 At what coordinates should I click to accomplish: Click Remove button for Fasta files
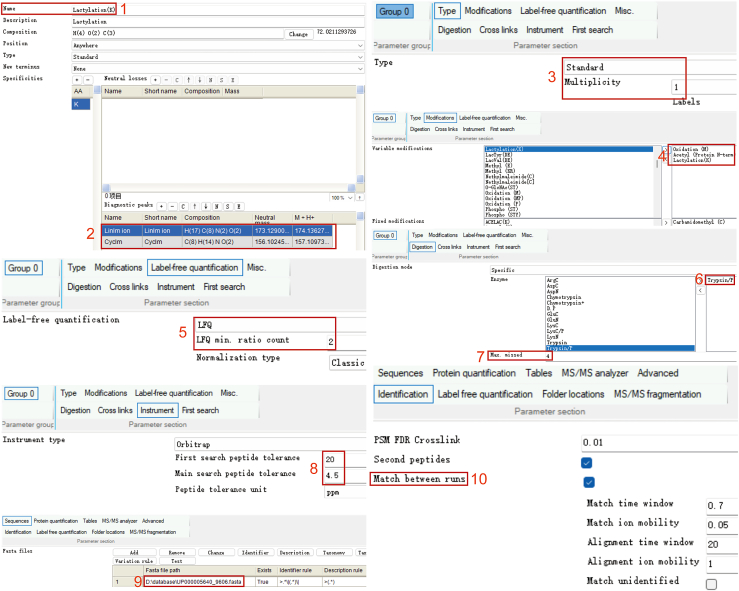pyautogui.click(x=177, y=552)
